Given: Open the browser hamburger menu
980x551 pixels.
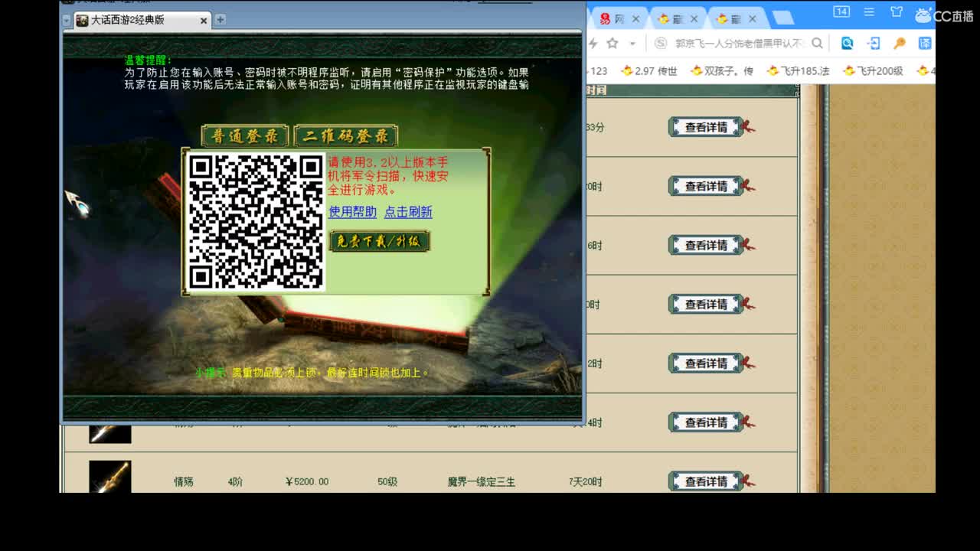Looking at the screenshot, I should coord(869,11).
